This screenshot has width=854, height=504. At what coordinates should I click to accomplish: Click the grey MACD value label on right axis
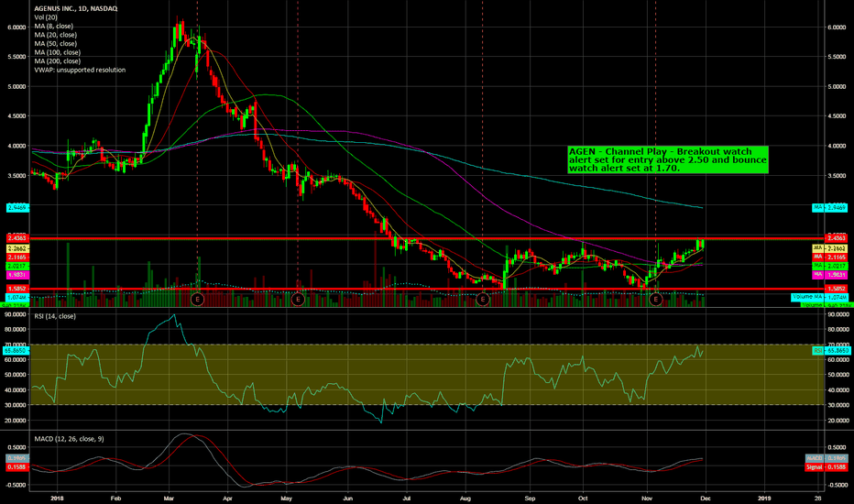click(x=827, y=459)
